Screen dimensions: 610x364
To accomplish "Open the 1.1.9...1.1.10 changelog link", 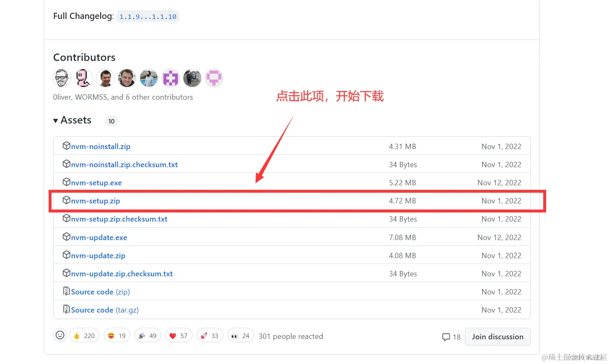I will [x=148, y=16].
